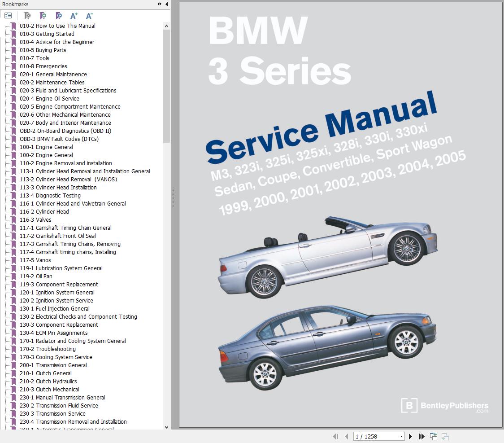Click the next page arrow
This screenshot has height=443, width=504.
pos(410,436)
